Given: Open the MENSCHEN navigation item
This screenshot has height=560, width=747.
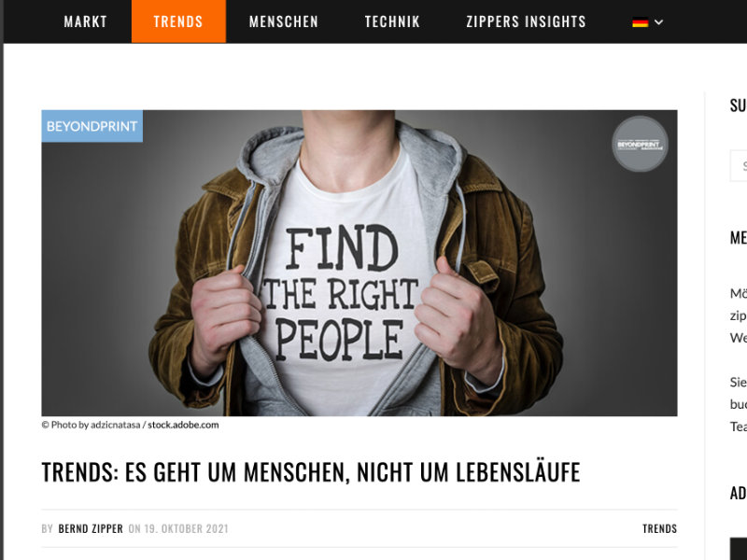Looking at the screenshot, I should tap(284, 21).
